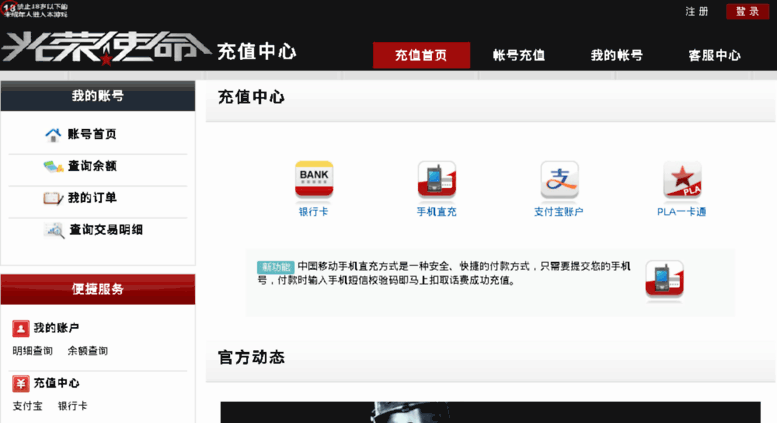The image size is (777, 423).
Task: Click the house icon beside 账号首页
Action: pyautogui.click(x=53, y=134)
